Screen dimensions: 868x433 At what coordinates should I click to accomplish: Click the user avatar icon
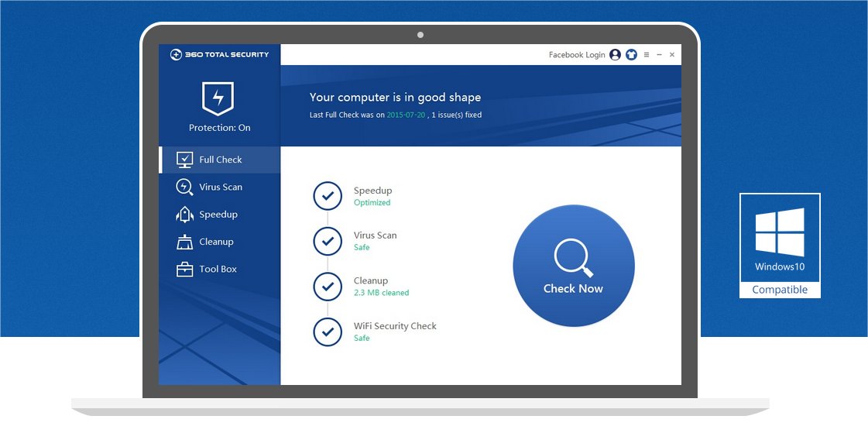coord(615,55)
